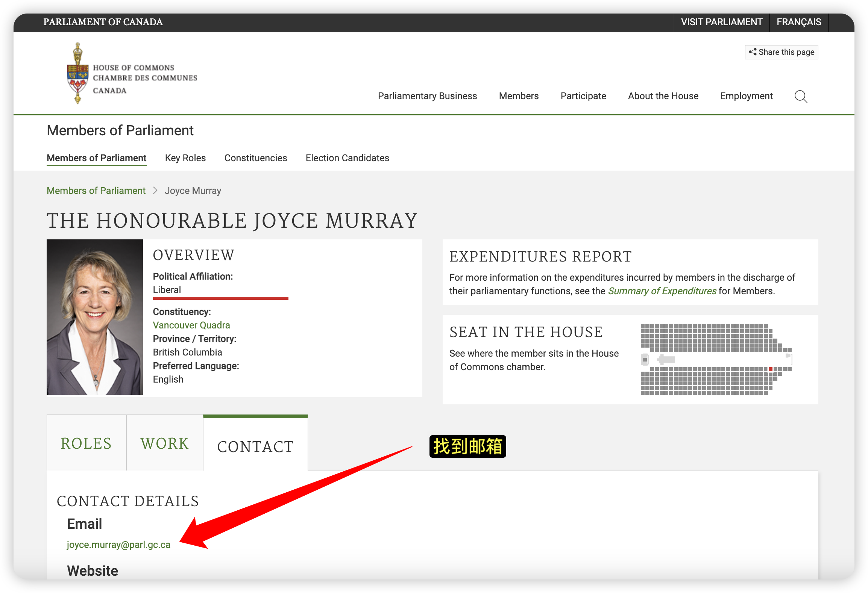Click the 'Seat in the House' heading
868x593 pixels.
pos(526,332)
